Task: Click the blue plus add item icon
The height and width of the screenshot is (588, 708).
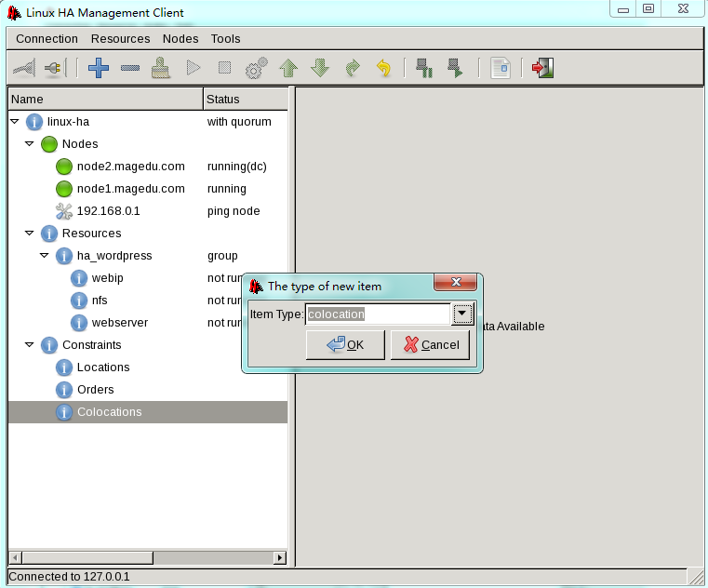Action: [x=98, y=68]
